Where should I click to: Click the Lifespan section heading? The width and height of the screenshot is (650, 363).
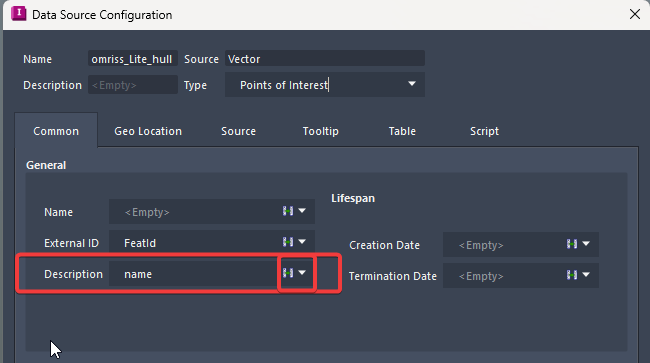[x=353, y=198]
